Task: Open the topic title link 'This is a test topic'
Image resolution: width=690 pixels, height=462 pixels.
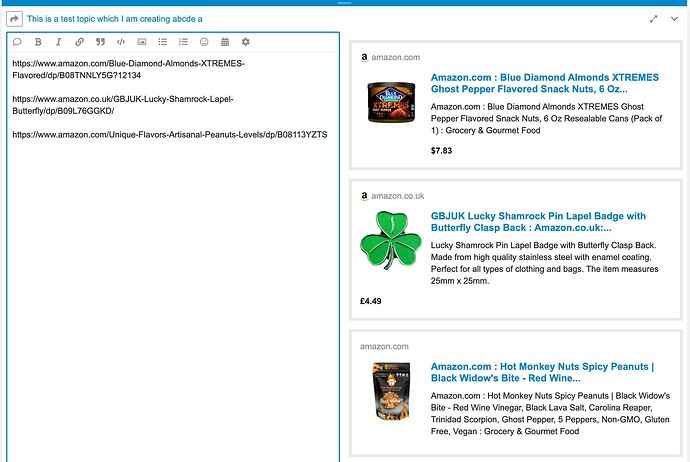Action: coord(114,19)
